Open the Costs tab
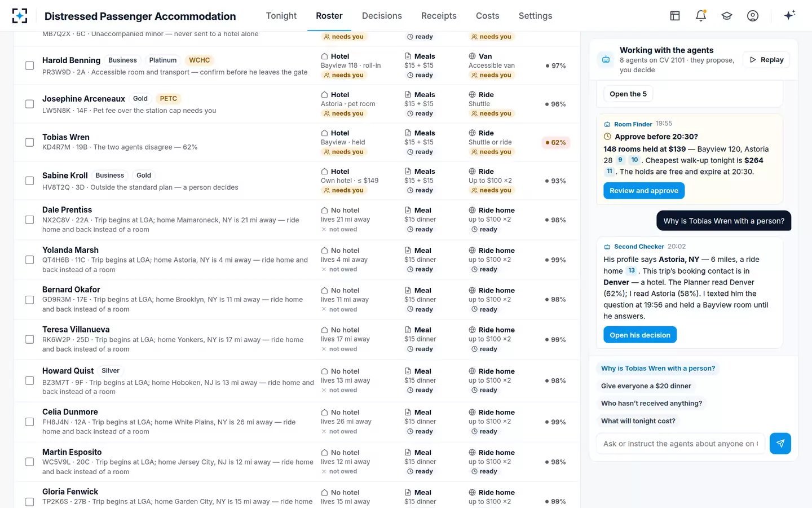Image resolution: width=812 pixels, height=508 pixels. (x=487, y=16)
